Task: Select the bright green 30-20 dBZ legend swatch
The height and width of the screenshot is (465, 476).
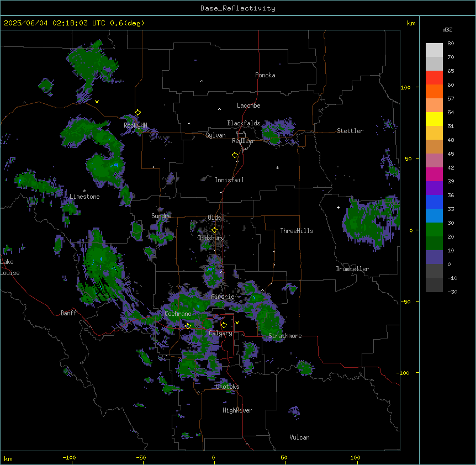Action: tap(434, 230)
